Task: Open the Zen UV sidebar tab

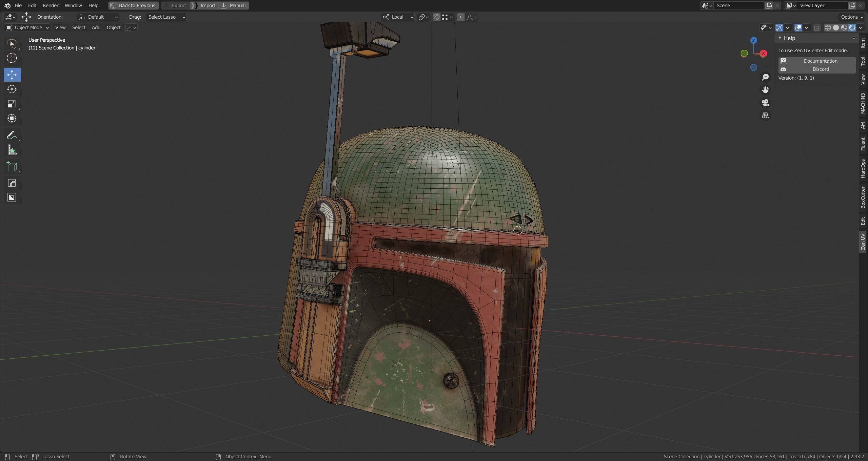Action: [x=863, y=242]
